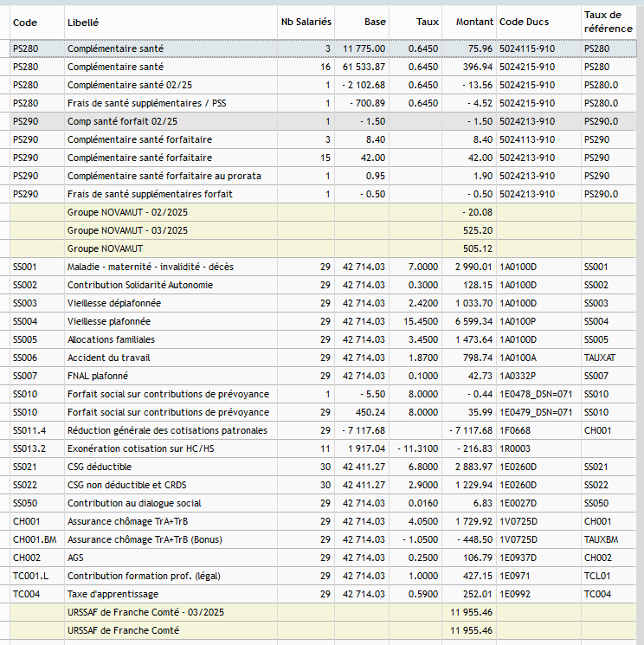Click the Montant column header
The width and height of the screenshot is (644, 645).
pyautogui.click(x=469, y=23)
